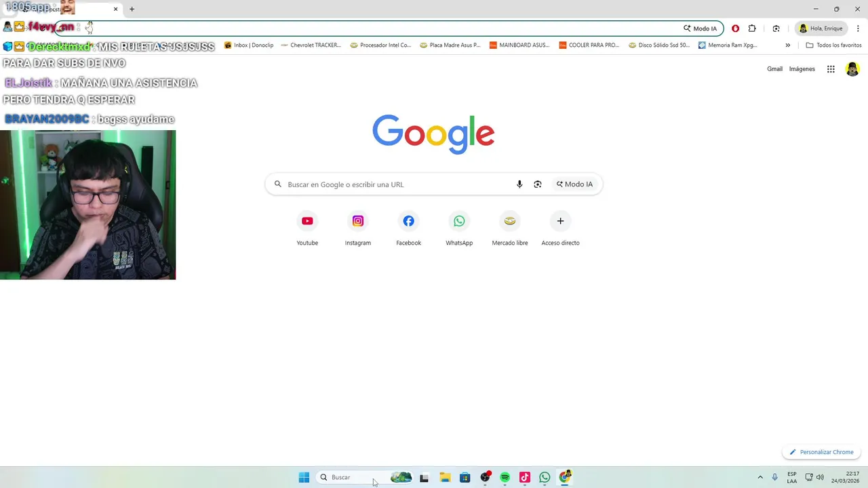
Task: Open the WhatsApp shortcut tile
Action: 459,228
